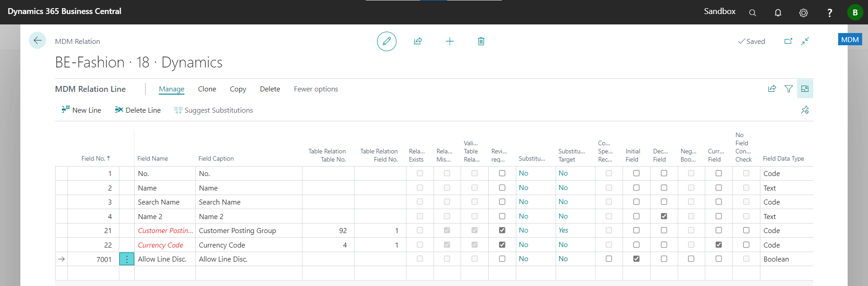868x286 pixels.
Task: Open the search magnifier in header
Action: tap(752, 13)
